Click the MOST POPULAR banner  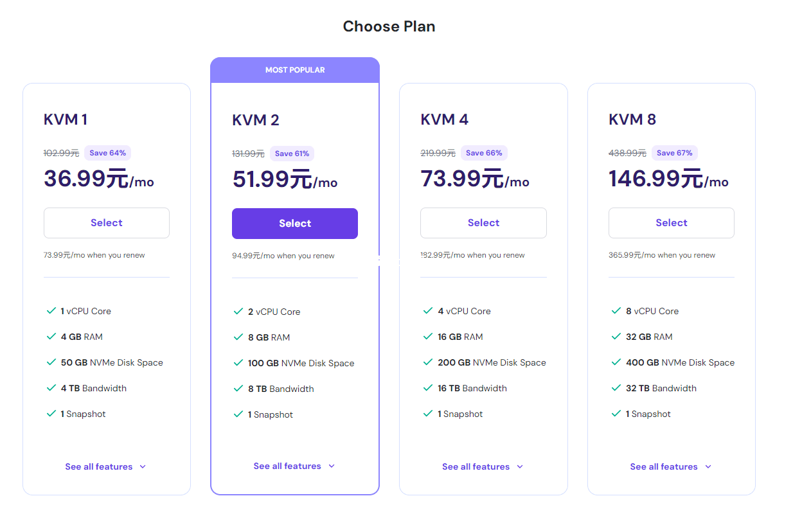[295, 70]
